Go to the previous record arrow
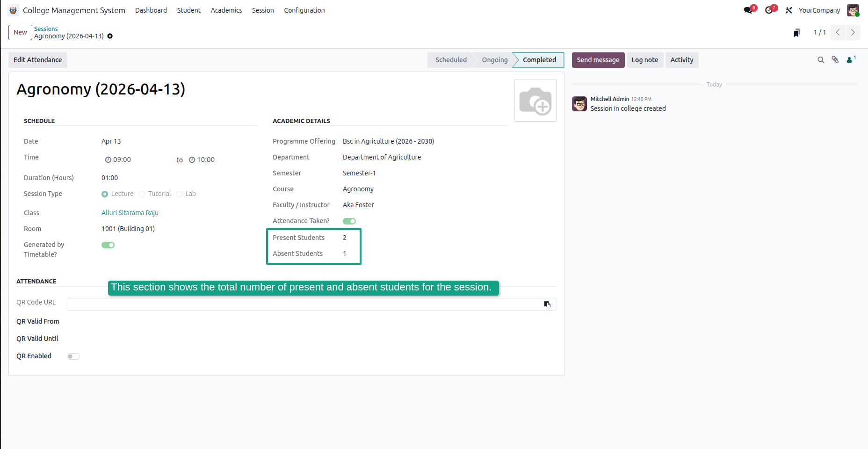 point(838,32)
